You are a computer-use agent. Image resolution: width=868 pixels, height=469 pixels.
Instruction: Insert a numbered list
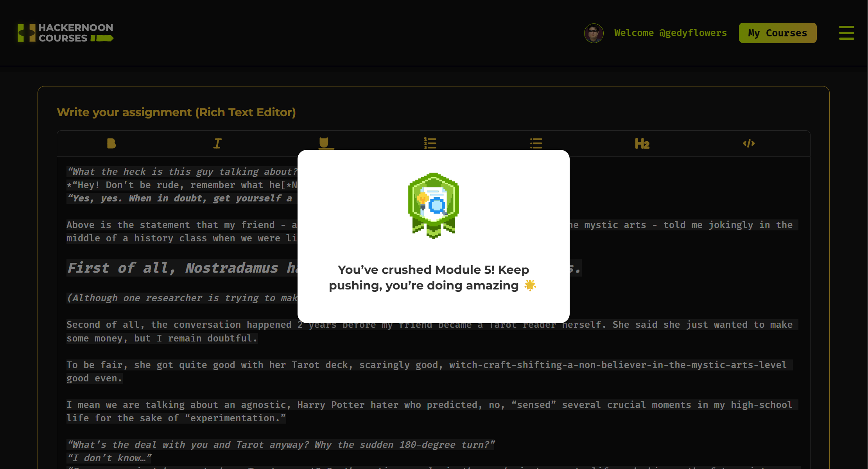(430, 144)
